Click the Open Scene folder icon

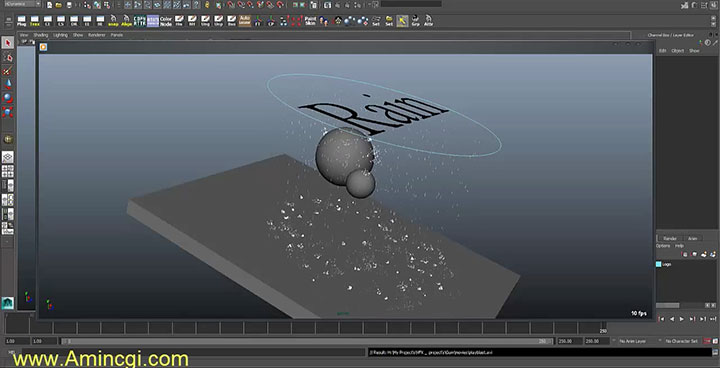(x=58, y=5)
